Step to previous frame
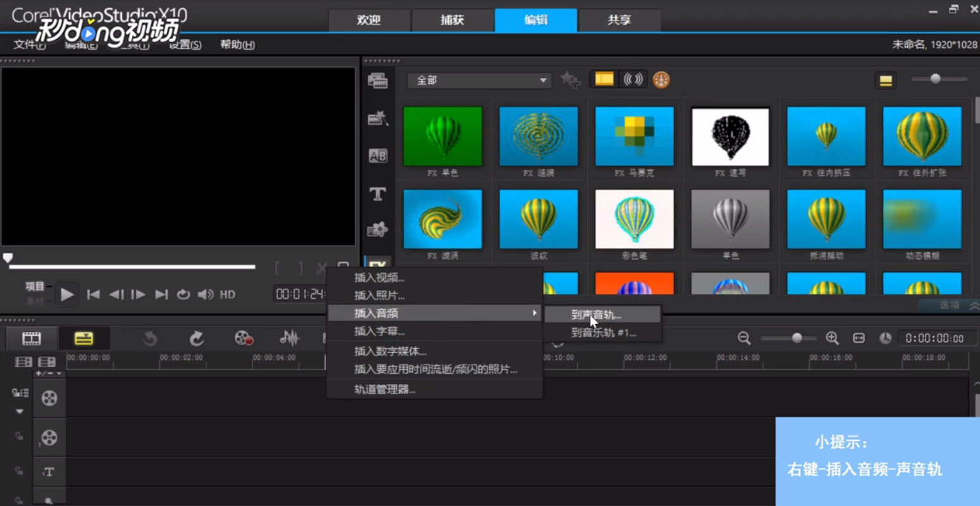The width and height of the screenshot is (980, 506). tap(116, 294)
